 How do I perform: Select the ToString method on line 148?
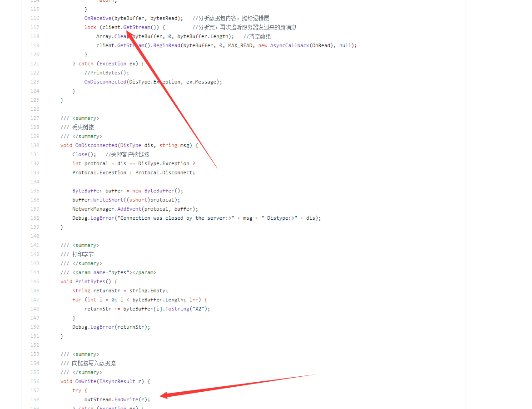click(177, 309)
